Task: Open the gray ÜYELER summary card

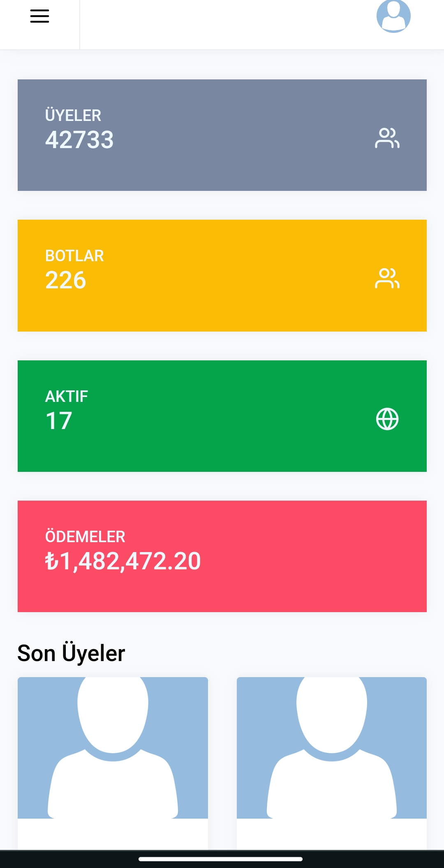Action: (x=222, y=135)
